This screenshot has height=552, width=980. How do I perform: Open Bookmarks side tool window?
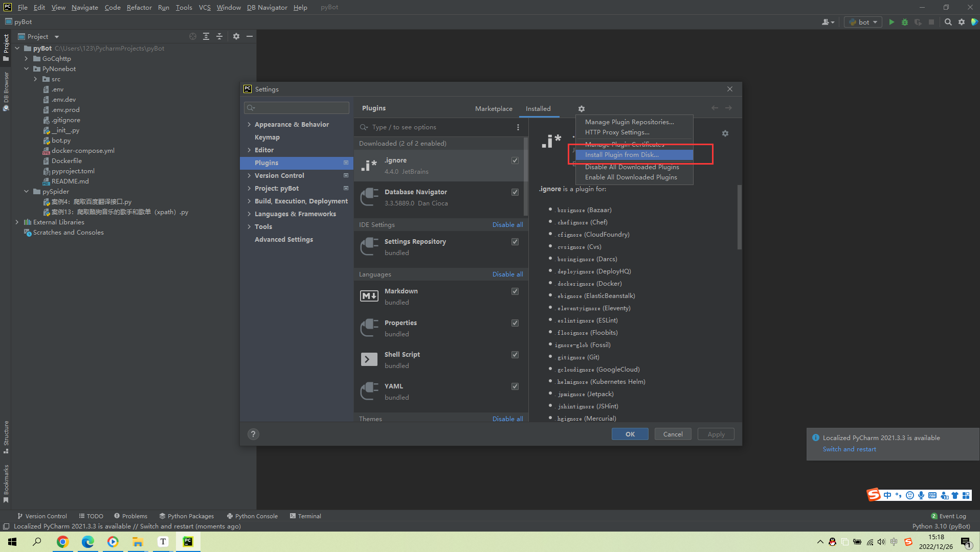6,484
